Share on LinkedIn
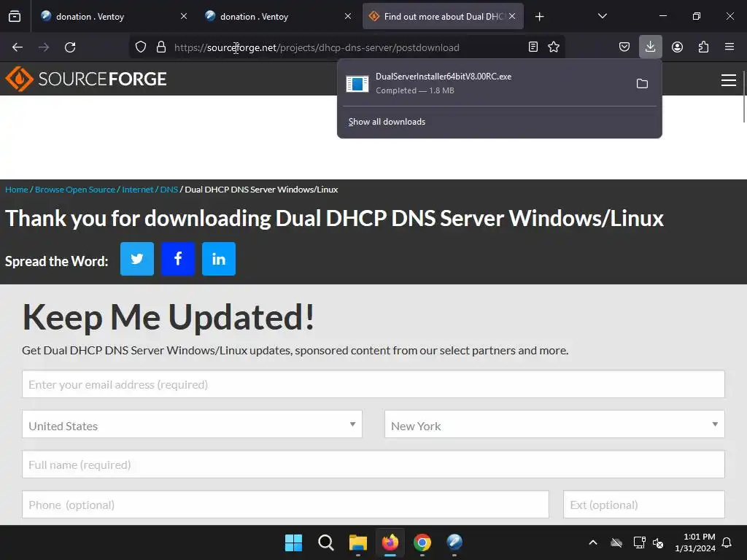Screen dimensions: 747x560 219,259
